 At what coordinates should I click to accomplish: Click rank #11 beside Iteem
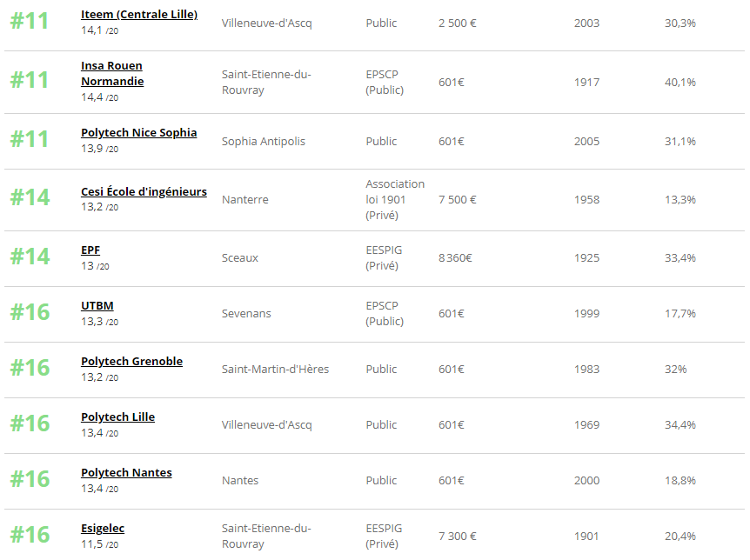pyautogui.click(x=30, y=22)
